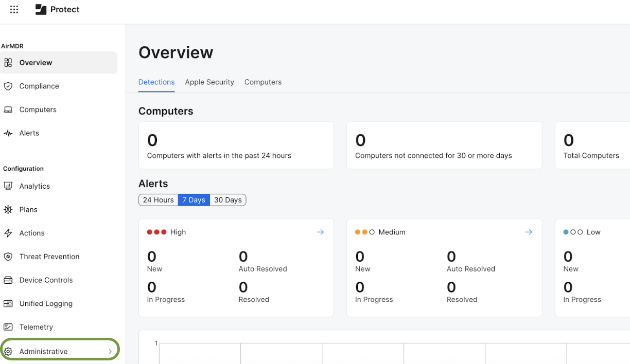The image size is (630, 364).
Task: Click the Medium severity label
Action: pos(392,232)
